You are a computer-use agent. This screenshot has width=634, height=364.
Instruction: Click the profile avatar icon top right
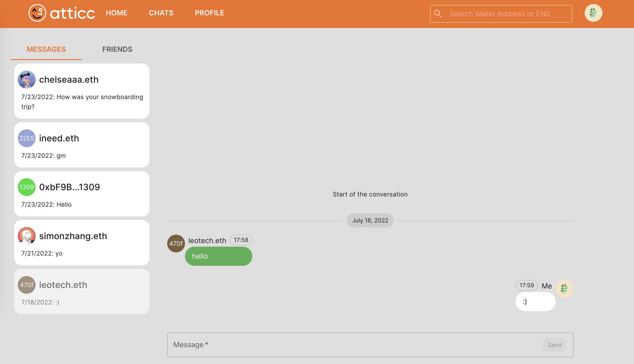pos(594,13)
